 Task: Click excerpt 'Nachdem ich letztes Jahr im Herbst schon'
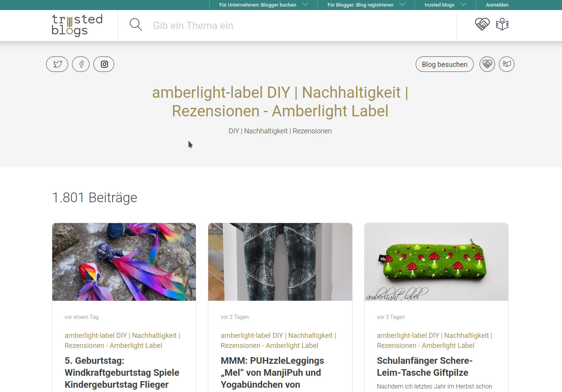click(434, 386)
